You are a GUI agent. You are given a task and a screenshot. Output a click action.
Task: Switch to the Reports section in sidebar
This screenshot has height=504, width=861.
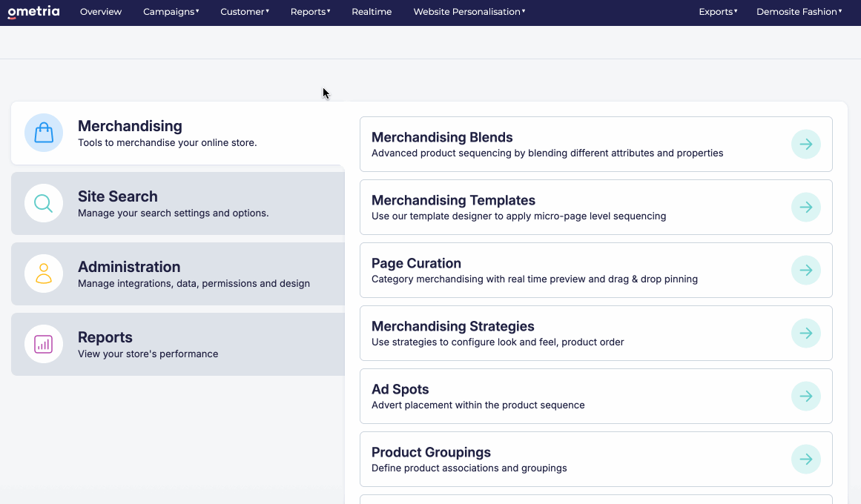point(178,344)
